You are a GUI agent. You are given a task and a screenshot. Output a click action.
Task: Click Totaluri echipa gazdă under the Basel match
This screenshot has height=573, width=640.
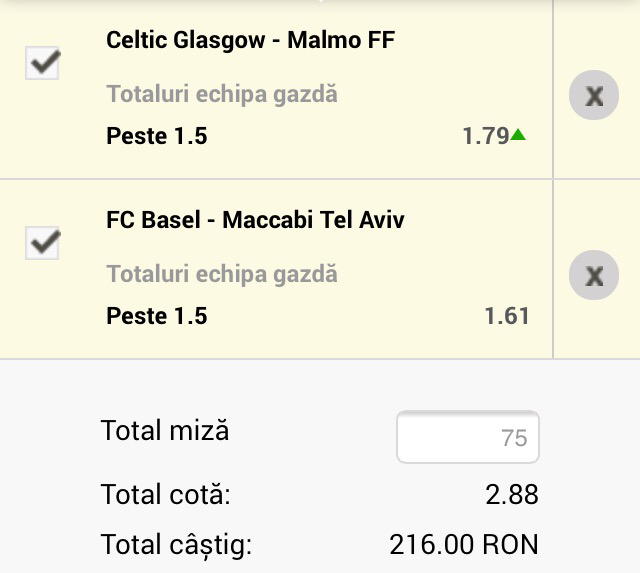[222, 274]
